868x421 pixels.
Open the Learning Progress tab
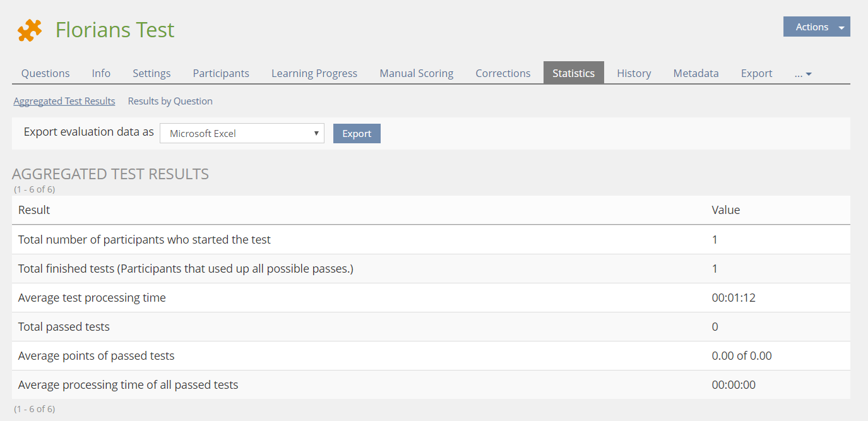coord(314,73)
